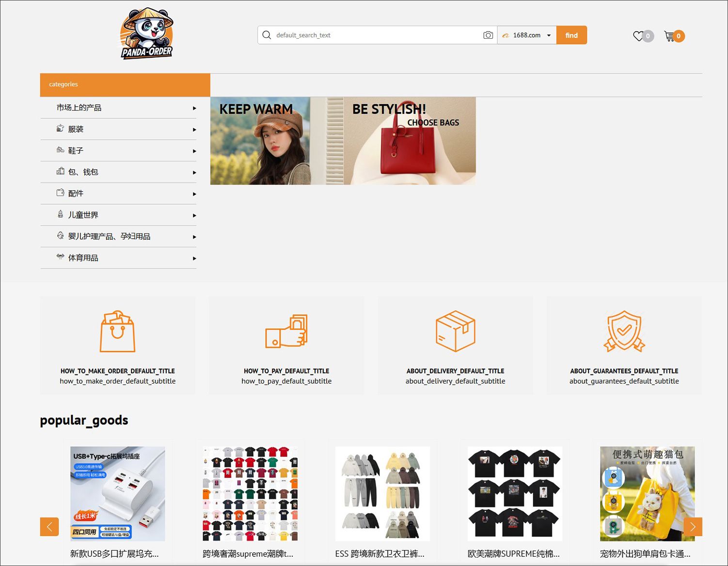Click the icon beside 儿童世界
The width and height of the screenshot is (728, 566).
60,214
